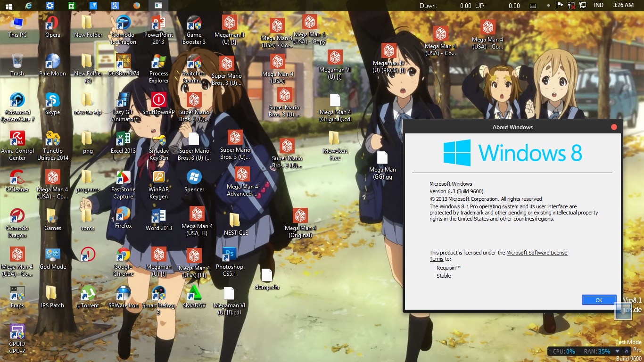The width and height of the screenshot is (644, 362).
Task: Open the IPS Patch folder
Action: coord(53,297)
